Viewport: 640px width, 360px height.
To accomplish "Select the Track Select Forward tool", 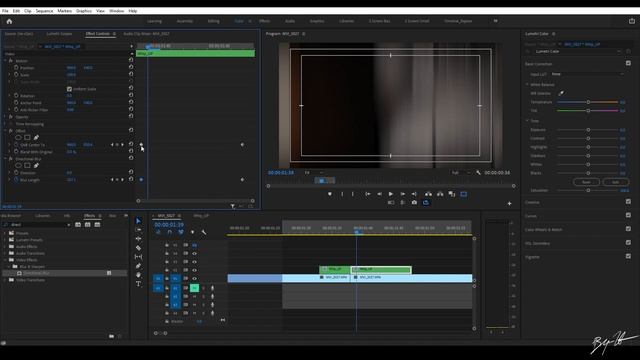I will (x=138, y=230).
